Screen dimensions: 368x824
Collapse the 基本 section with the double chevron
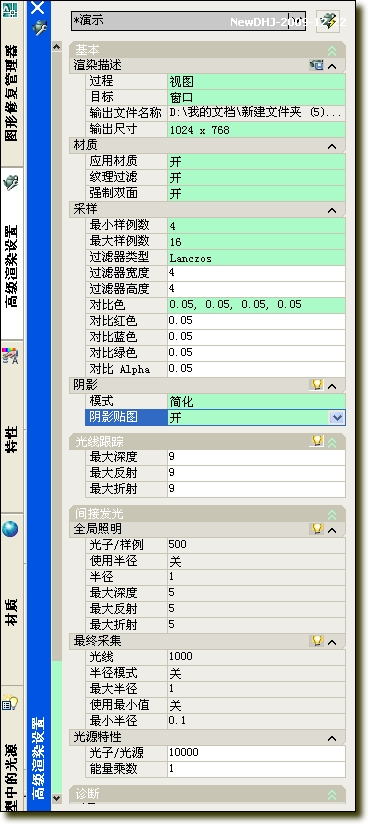332,50
